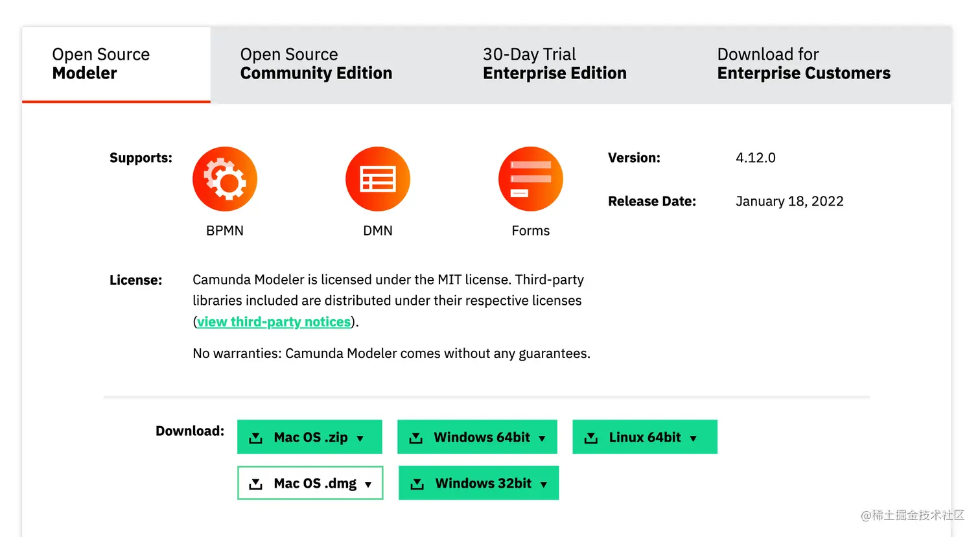Click the Release Date: label
The width and height of the screenshot is (980, 537).
(x=652, y=202)
